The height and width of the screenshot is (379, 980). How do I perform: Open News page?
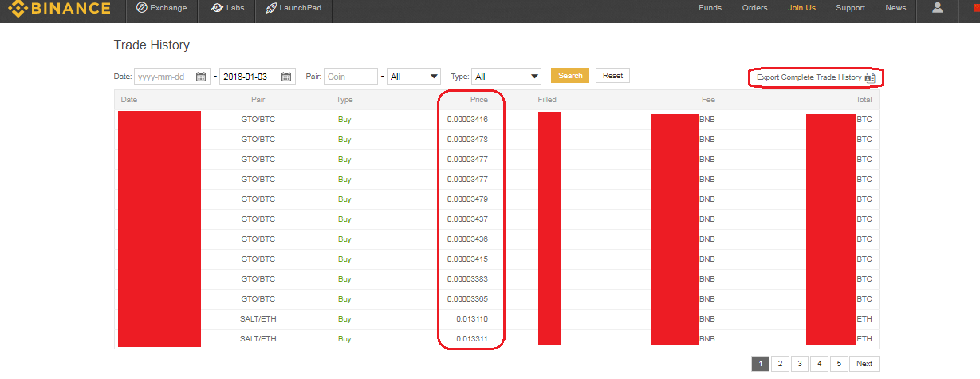tap(895, 8)
